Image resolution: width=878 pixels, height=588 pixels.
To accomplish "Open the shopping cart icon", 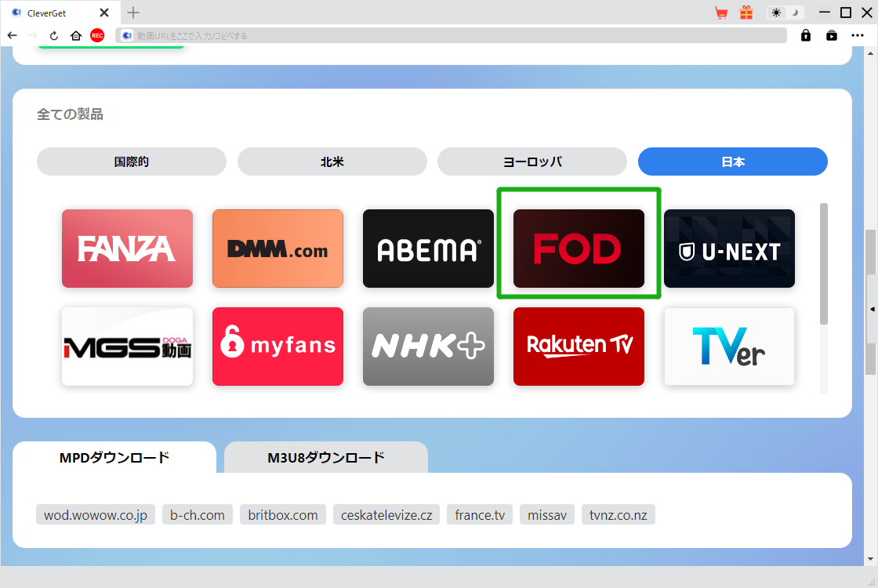I will [x=721, y=13].
